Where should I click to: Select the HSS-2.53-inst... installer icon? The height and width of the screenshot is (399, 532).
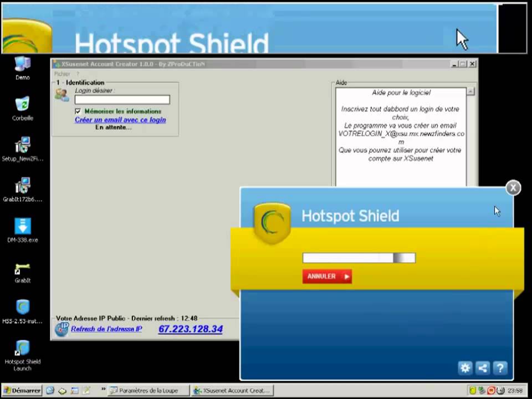coord(22,308)
